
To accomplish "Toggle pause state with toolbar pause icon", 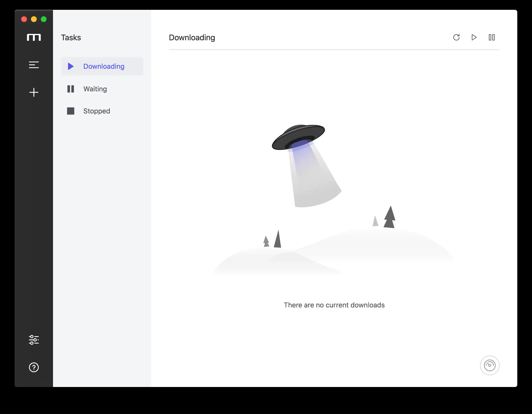I will [x=492, y=38].
